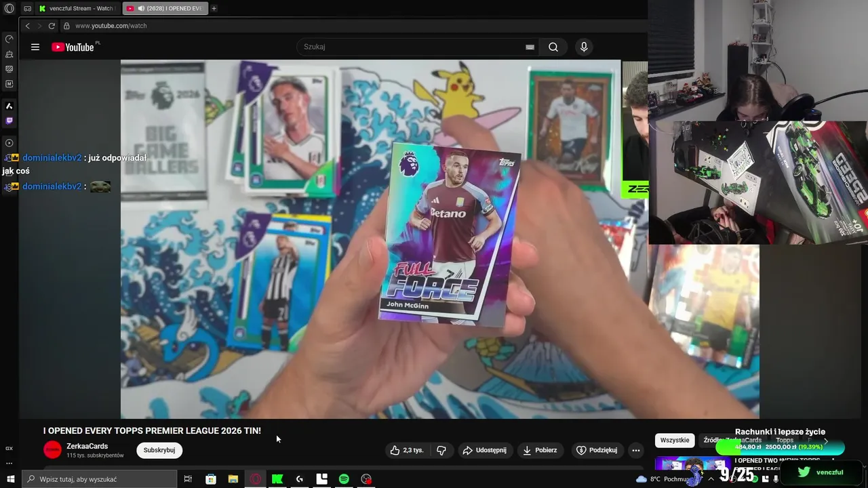Open the Aria AI sidebar icon
868x488 pixels.
point(9,106)
